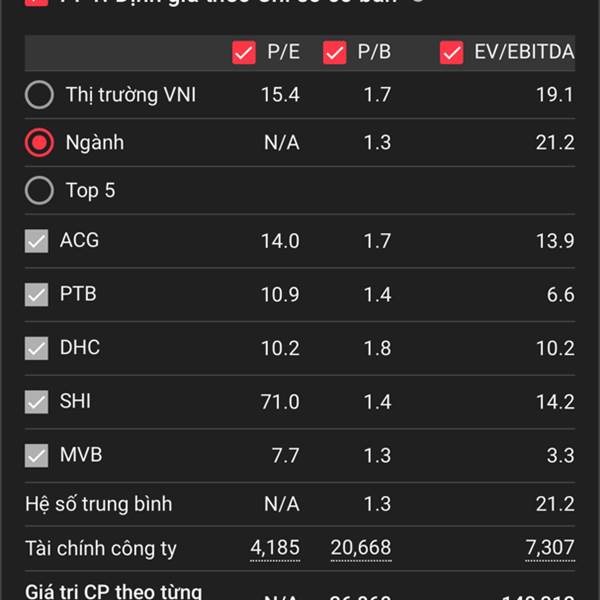The width and height of the screenshot is (600, 600).
Task: Uncheck the P/B column checkbox
Action: point(334,52)
